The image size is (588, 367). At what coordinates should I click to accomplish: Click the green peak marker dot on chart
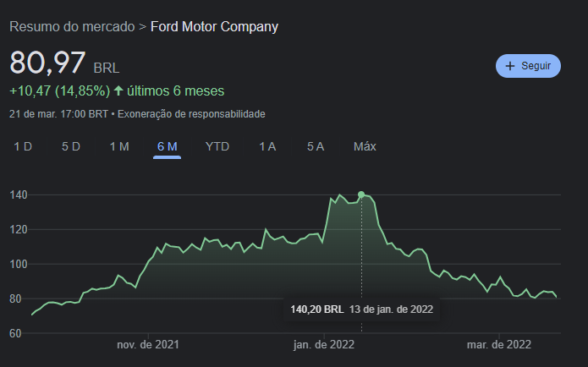click(x=361, y=194)
